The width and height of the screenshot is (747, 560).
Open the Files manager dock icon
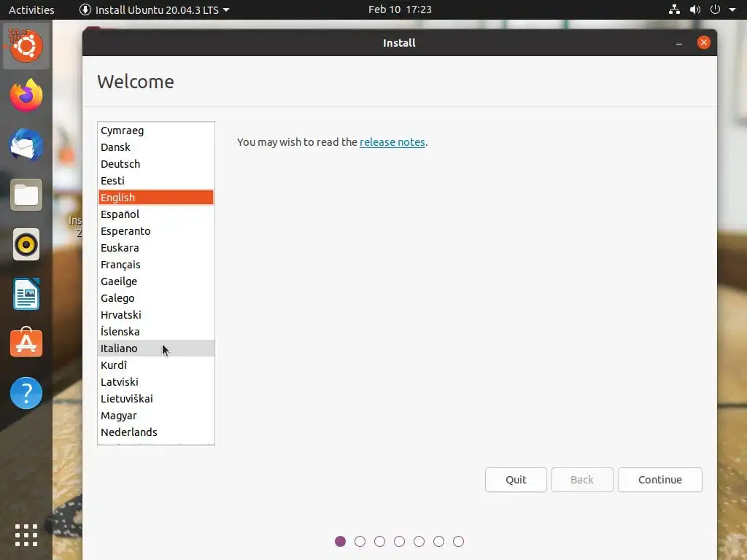26,195
